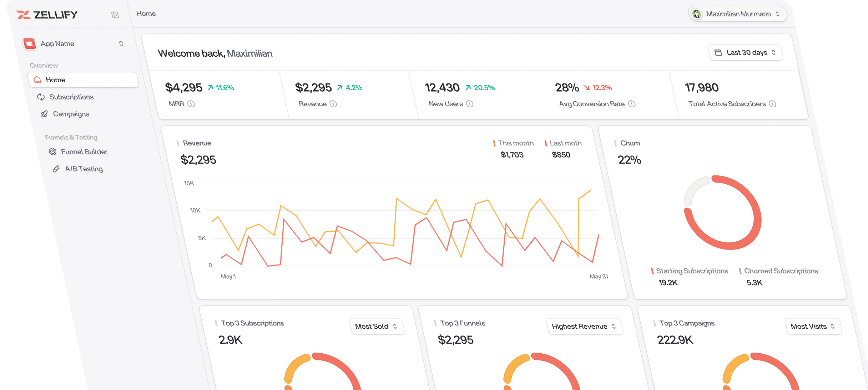The image size is (868, 390).
Task: Click the Revenue info icon
Action: click(333, 104)
